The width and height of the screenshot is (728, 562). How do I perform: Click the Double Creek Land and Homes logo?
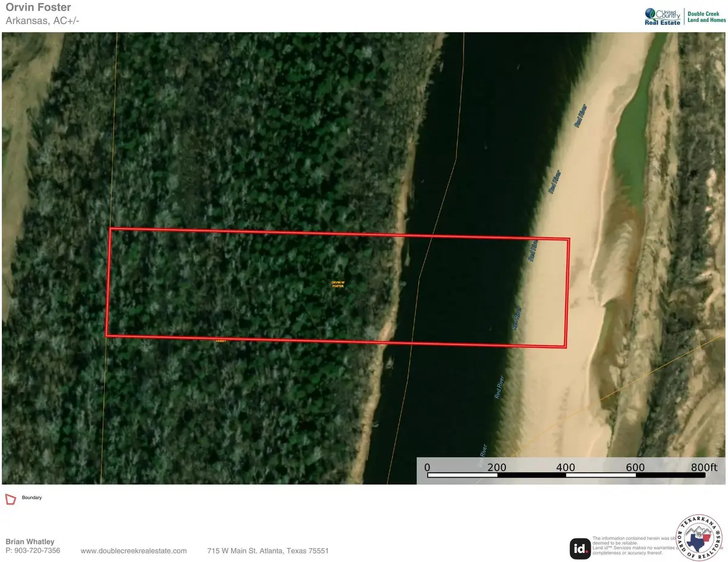click(x=706, y=16)
